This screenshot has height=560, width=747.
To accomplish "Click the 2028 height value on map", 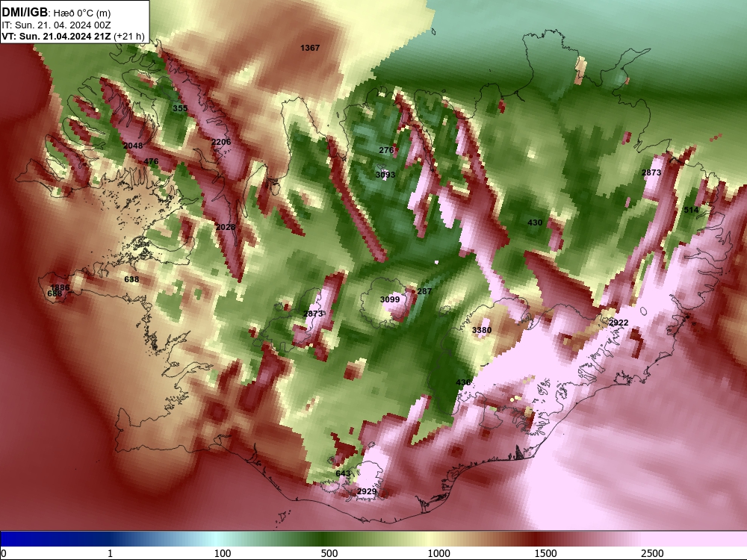I will click(x=226, y=227).
